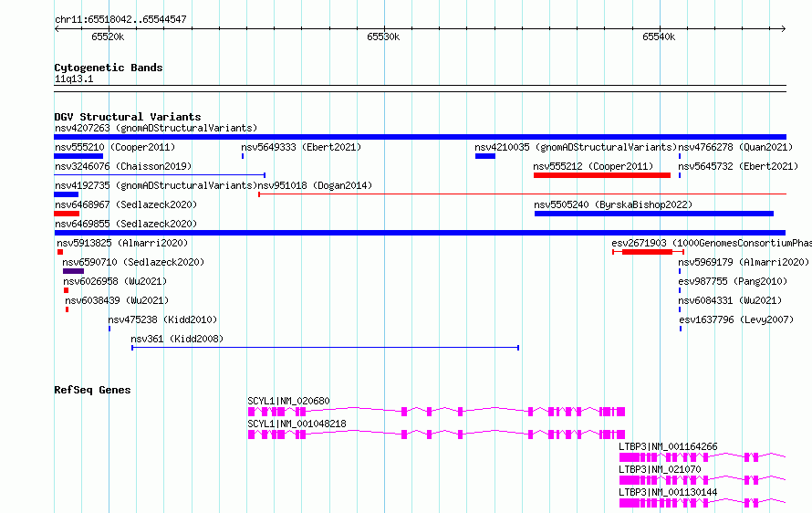Click the DGV Structural Variants track heading

128,117
